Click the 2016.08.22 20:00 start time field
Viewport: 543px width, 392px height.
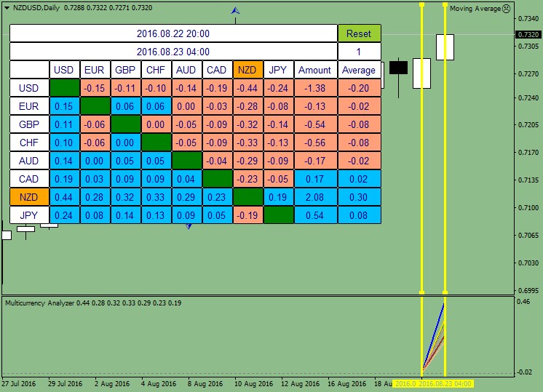click(x=173, y=33)
